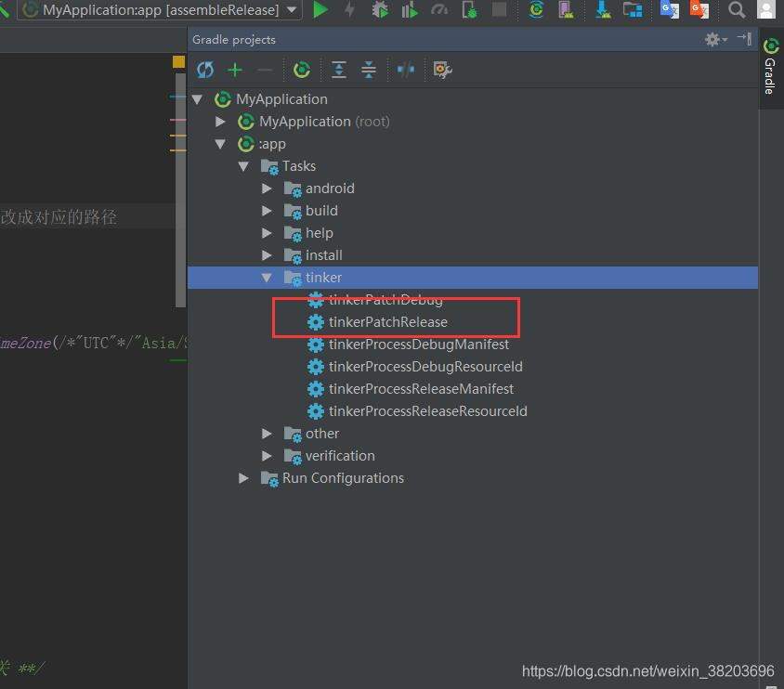Sync project with Gradle files icon

537,9
